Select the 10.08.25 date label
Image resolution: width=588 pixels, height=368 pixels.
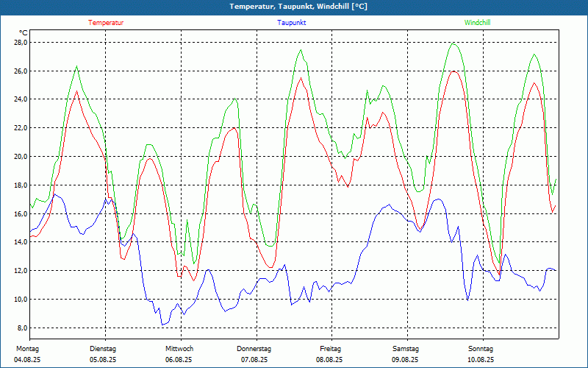point(481,360)
